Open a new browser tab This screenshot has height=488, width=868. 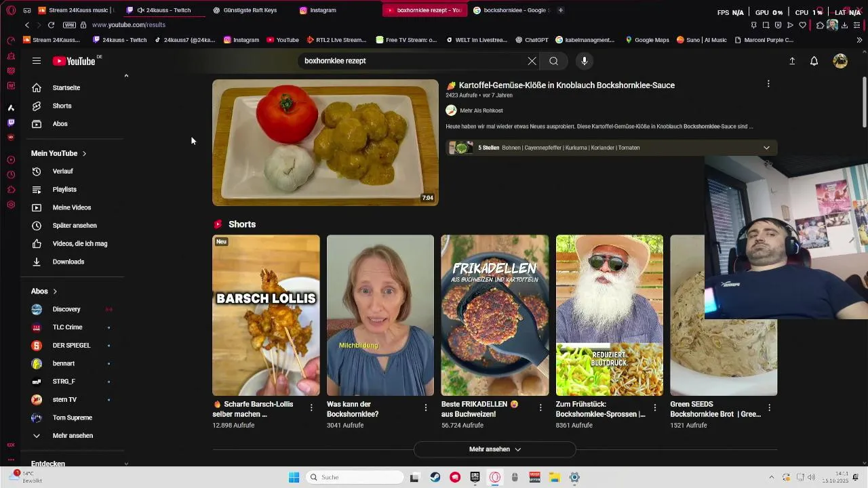561,10
